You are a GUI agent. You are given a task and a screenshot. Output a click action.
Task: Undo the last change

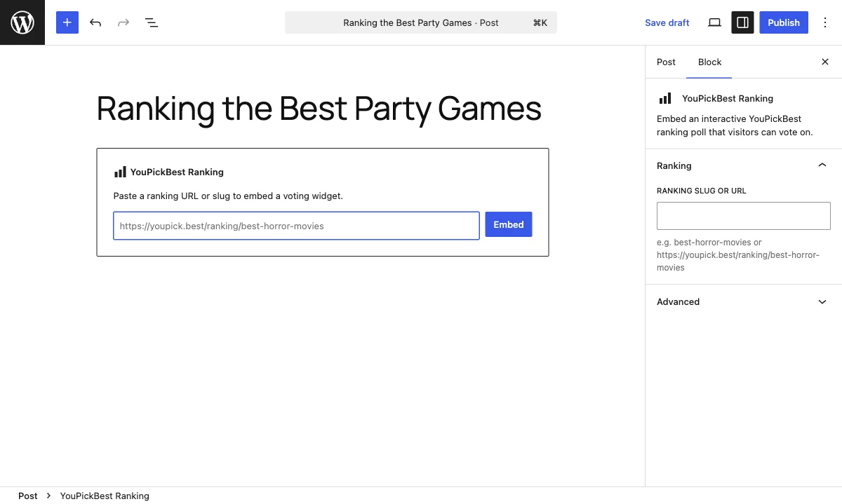tap(95, 22)
